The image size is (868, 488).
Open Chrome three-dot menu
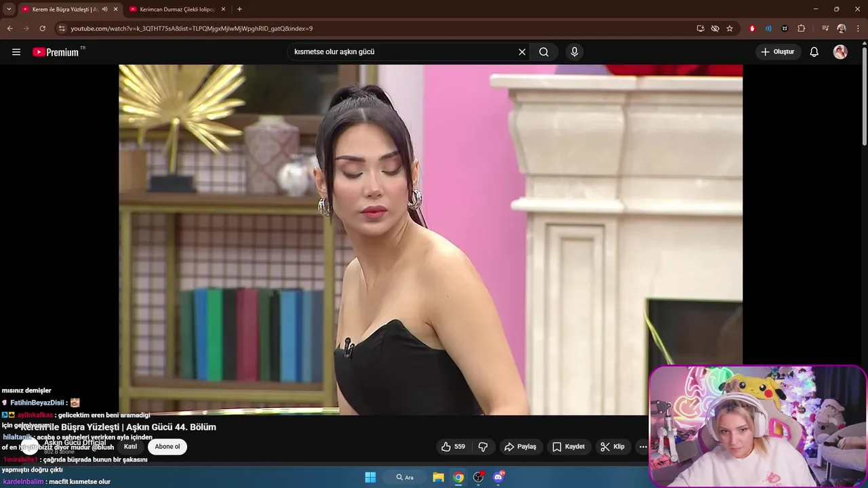click(858, 28)
